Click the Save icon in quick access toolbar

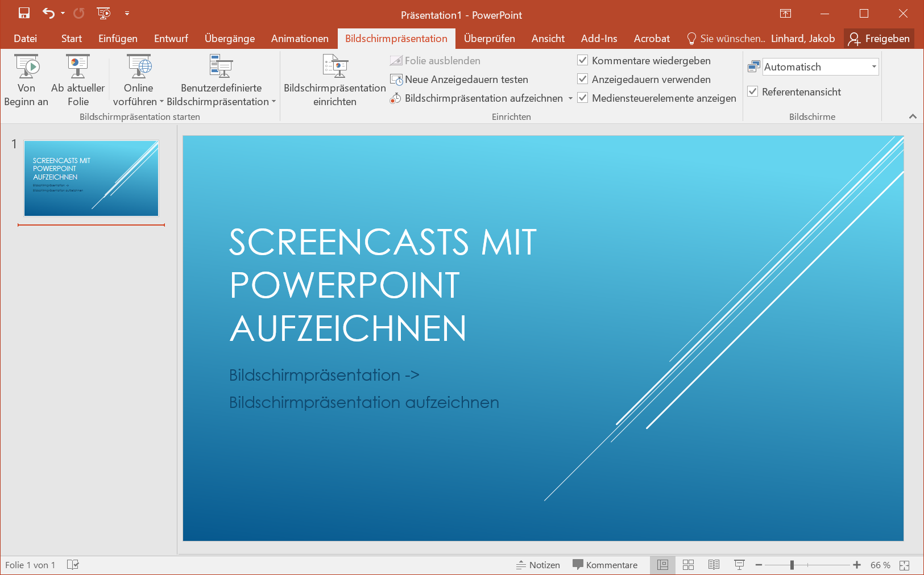(x=24, y=13)
